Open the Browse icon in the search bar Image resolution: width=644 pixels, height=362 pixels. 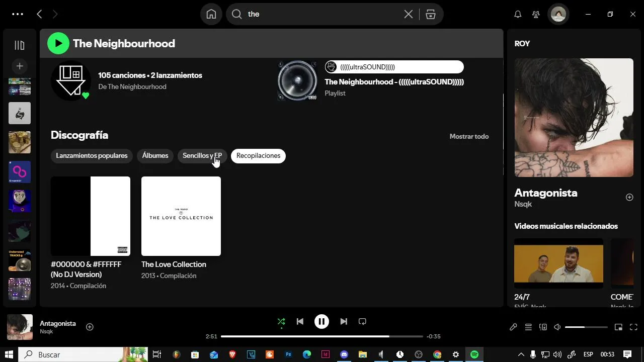tap(431, 14)
